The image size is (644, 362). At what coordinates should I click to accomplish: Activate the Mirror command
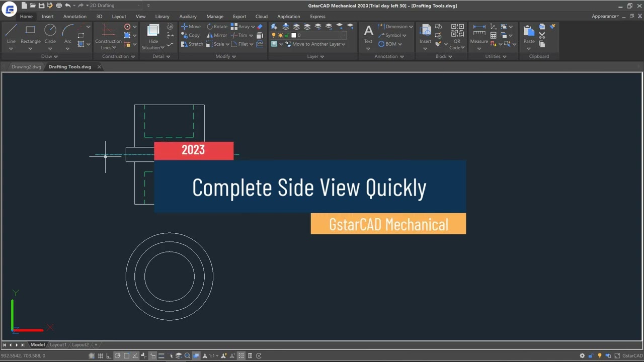(217, 35)
